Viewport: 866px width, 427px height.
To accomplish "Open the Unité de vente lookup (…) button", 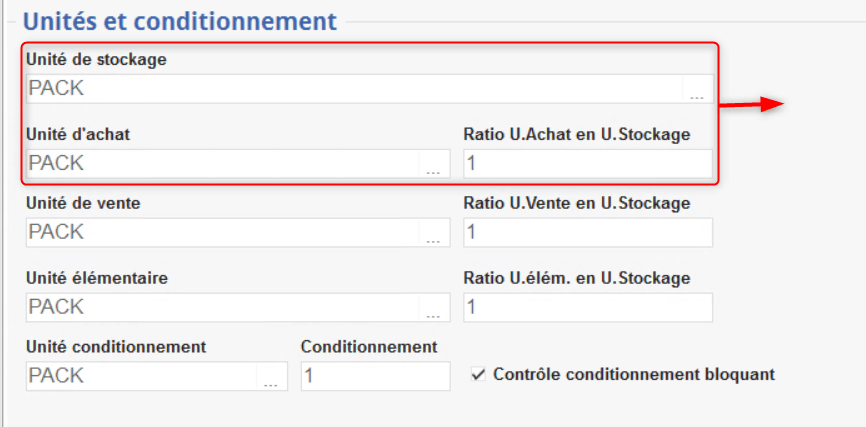I will (x=433, y=236).
